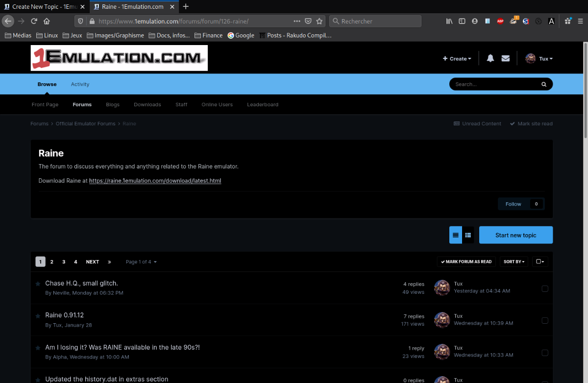Click site security padlock icon in URL bar
The image size is (588, 383).
click(x=92, y=21)
